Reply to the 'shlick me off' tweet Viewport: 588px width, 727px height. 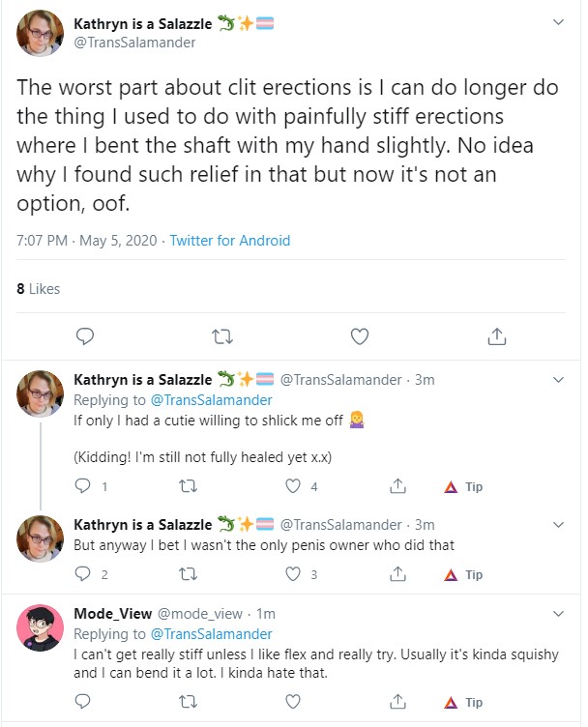pos(83,485)
